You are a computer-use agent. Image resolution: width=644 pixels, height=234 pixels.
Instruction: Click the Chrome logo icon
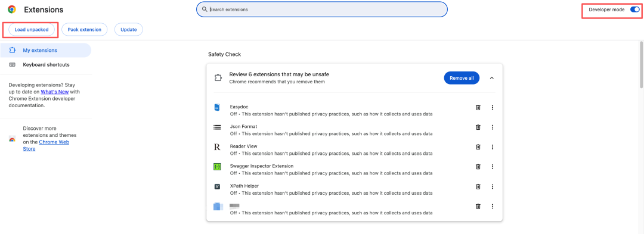click(12, 10)
